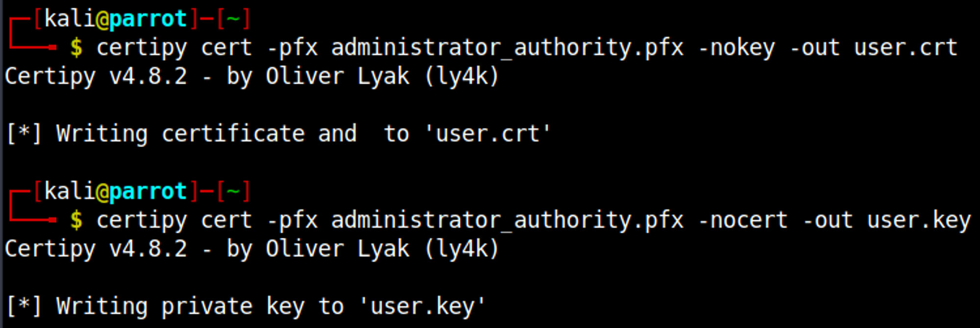
Task: Click the dollar prompt before the -nocert command
Action: 76,220
